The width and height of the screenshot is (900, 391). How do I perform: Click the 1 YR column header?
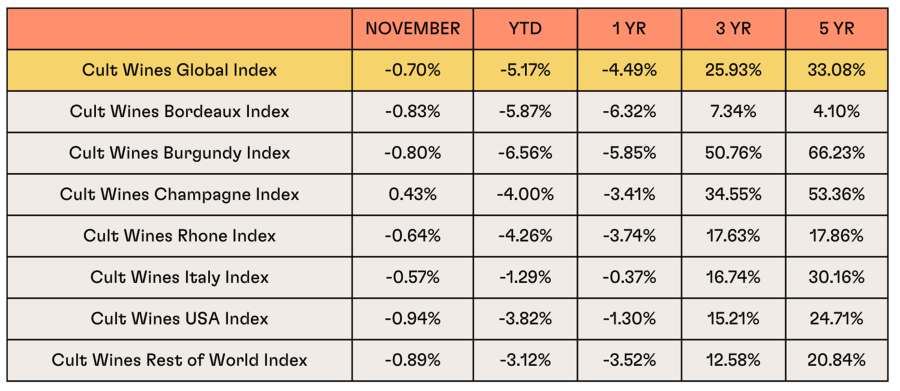click(x=629, y=29)
